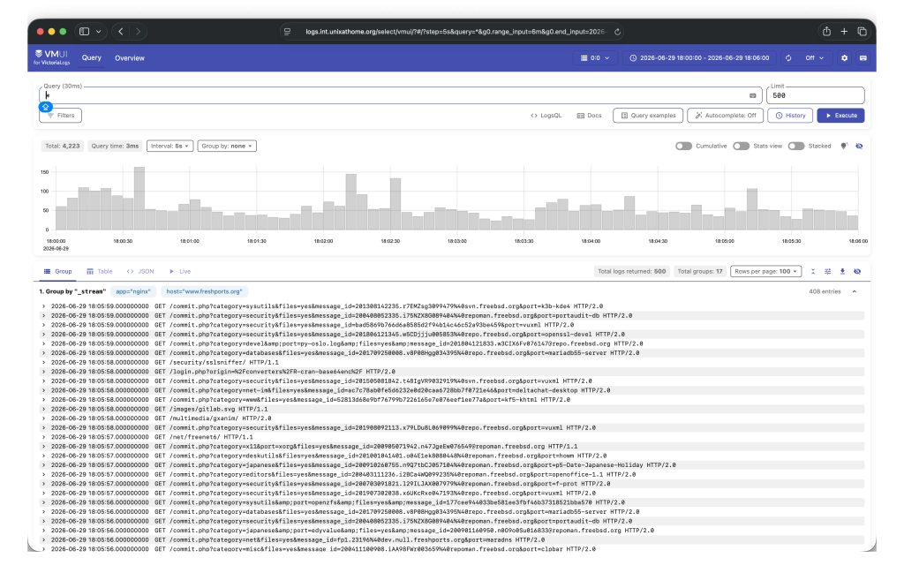Switch to the Overview tab
The width and height of the screenshot is (904, 588).
pyautogui.click(x=130, y=58)
